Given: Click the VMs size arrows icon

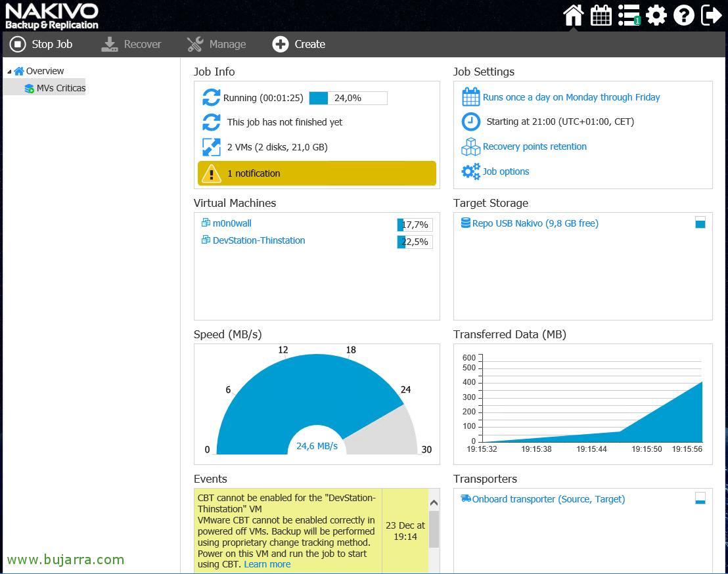Looking at the screenshot, I should tap(212, 147).
